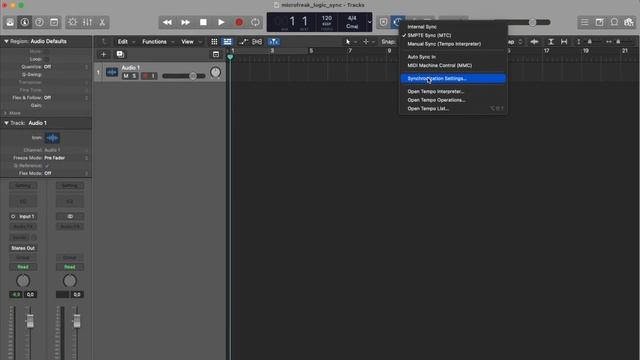This screenshot has width=640, height=360.
Task: Toggle the Inspector button in the control bar
Action: pos(24,22)
